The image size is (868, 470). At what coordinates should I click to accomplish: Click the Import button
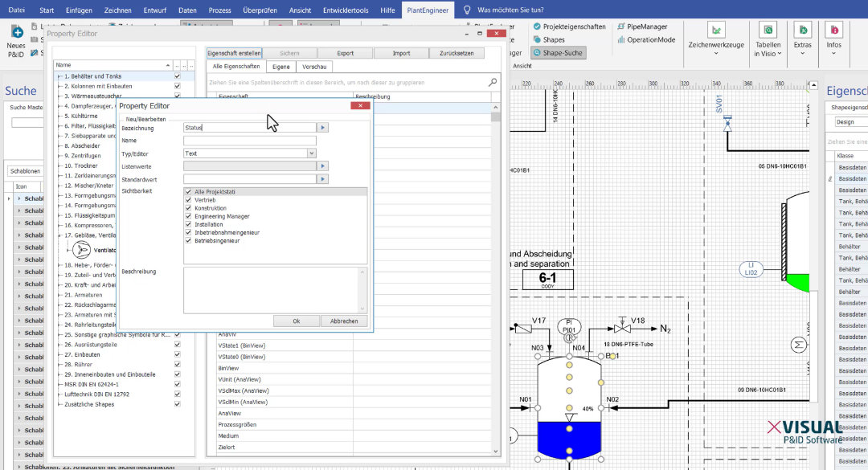pos(401,53)
